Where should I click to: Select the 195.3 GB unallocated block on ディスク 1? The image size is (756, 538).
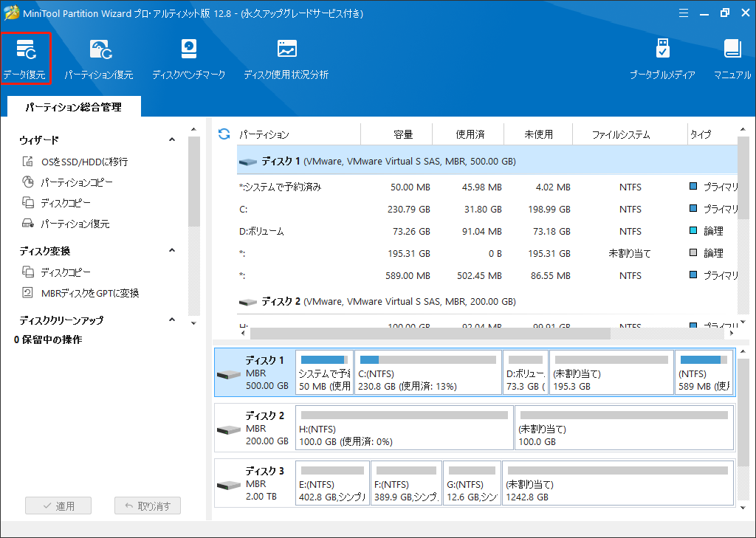tap(611, 372)
